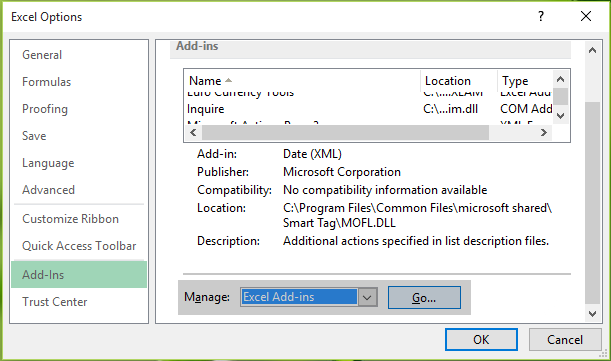Image resolution: width=611 pixels, height=361 pixels.
Task: Select Quick Access Toolbar category
Action: point(79,246)
